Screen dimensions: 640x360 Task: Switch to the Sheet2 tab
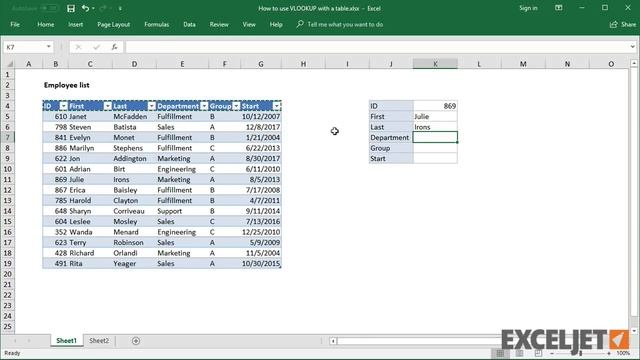pyautogui.click(x=99, y=340)
